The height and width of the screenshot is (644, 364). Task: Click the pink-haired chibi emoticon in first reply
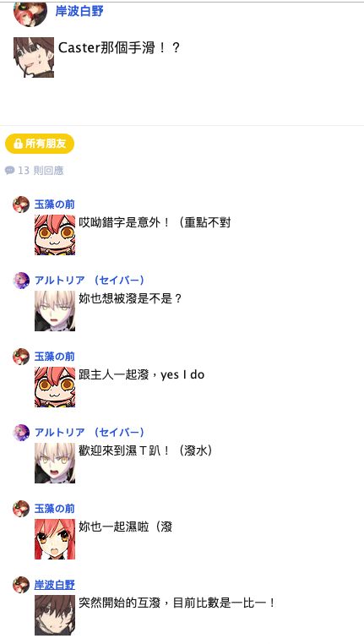click(x=55, y=235)
